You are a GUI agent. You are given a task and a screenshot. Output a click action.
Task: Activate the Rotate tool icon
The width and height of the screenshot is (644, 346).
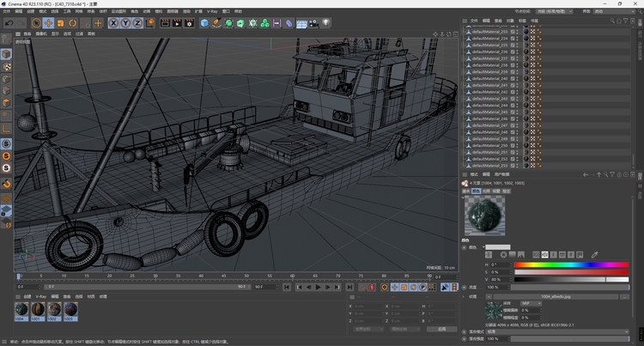pos(72,23)
